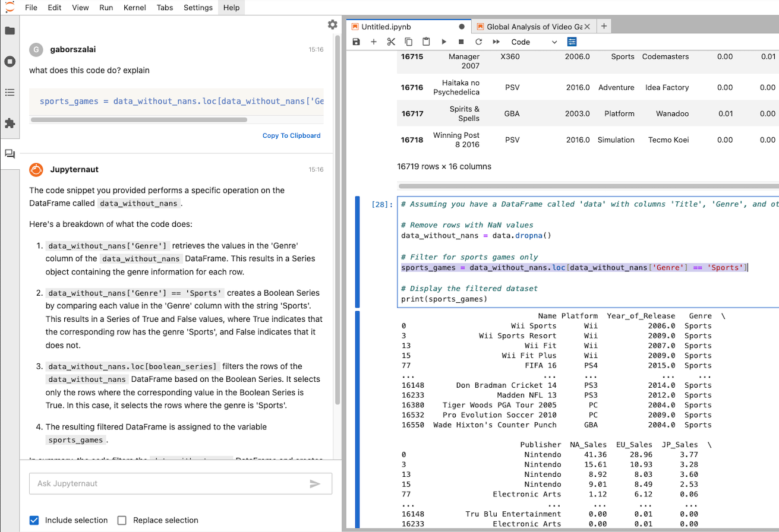Click 'Codemasters' publisher cell

[x=666, y=56]
